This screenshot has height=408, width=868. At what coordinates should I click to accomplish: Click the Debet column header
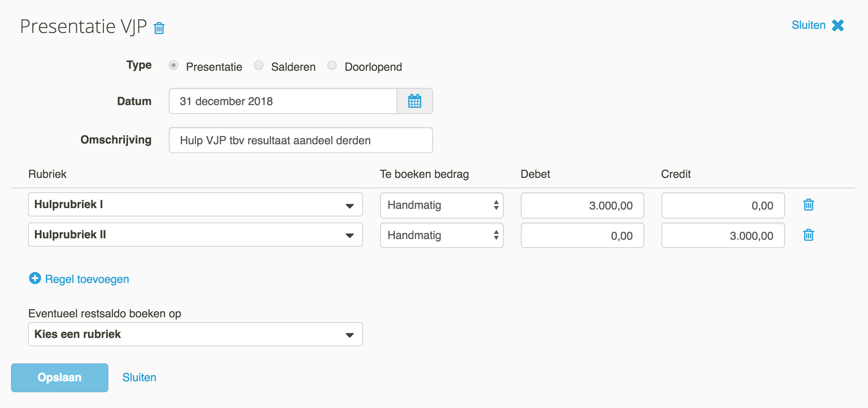[535, 174]
